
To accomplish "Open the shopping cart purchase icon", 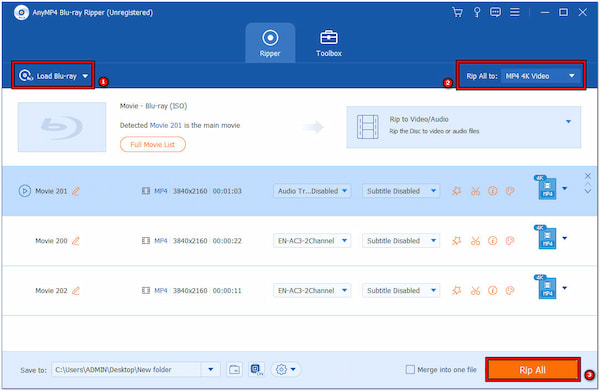I will (x=457, y=13).
